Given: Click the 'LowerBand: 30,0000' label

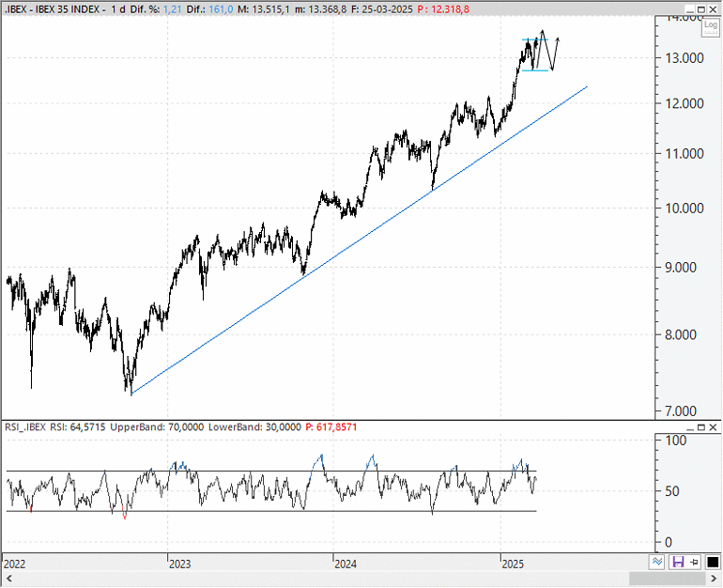Looking at the screenshot, I should click(254, 427).
